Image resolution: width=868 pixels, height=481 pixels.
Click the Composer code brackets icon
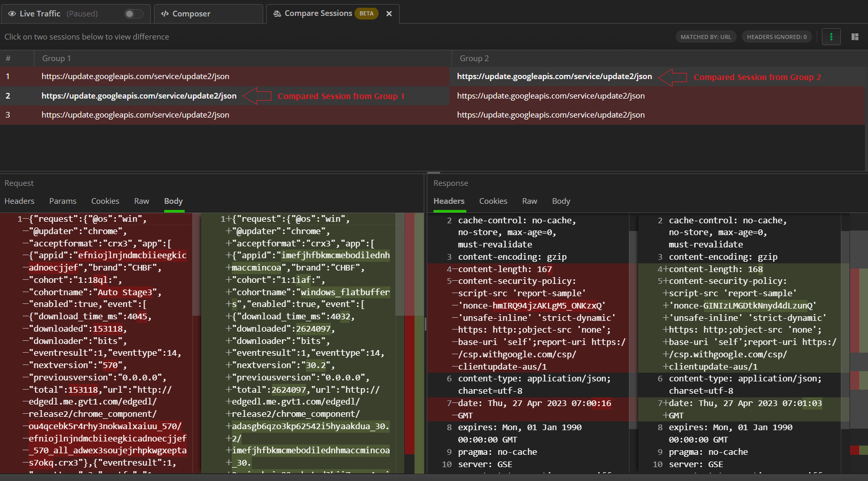coord(165,14)
